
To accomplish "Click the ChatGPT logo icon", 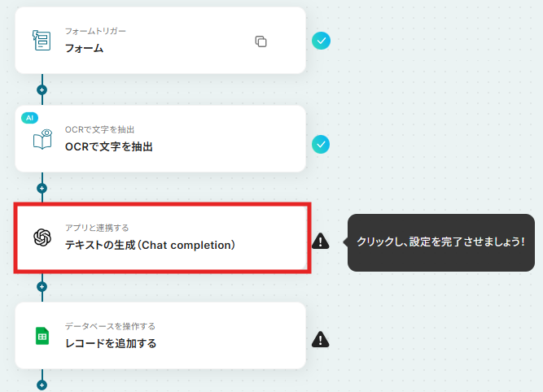I will point(42,237).
